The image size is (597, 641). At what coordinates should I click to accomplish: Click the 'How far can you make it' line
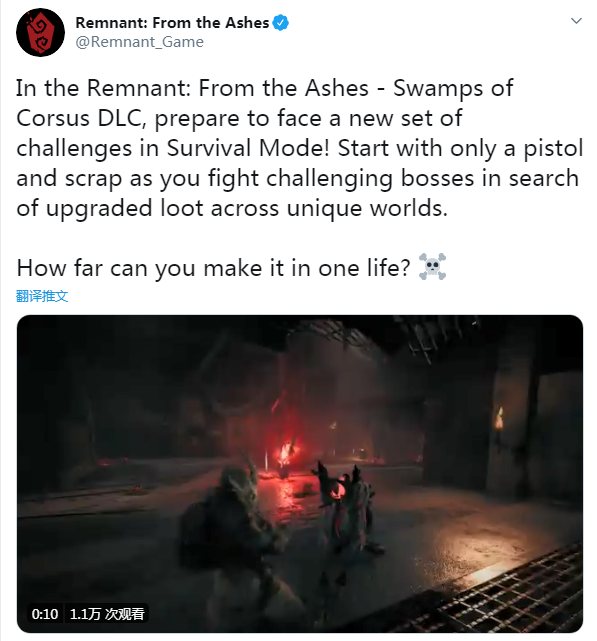click(213, 268)
